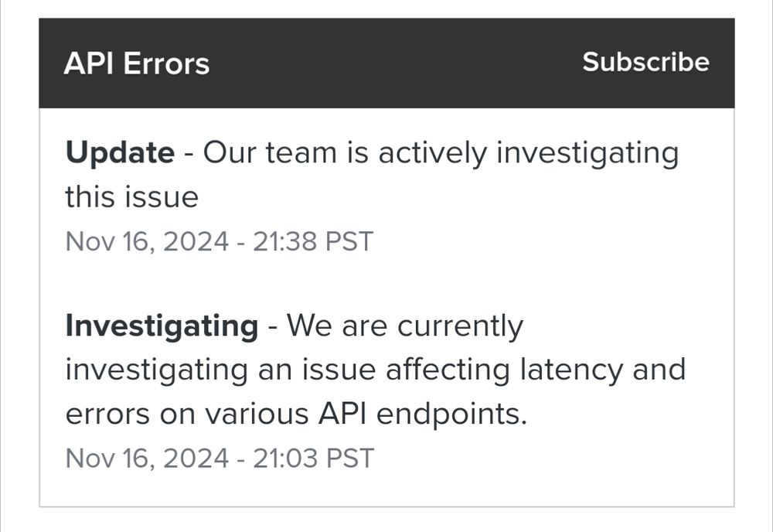Click the word "affecting" in the incident description

pyautogui.click(x=446, y=370)
